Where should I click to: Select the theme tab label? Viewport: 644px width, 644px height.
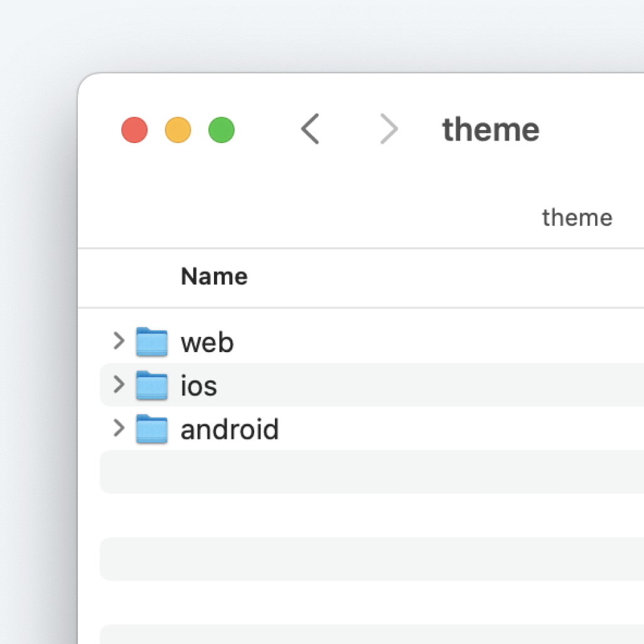[577, 218]
